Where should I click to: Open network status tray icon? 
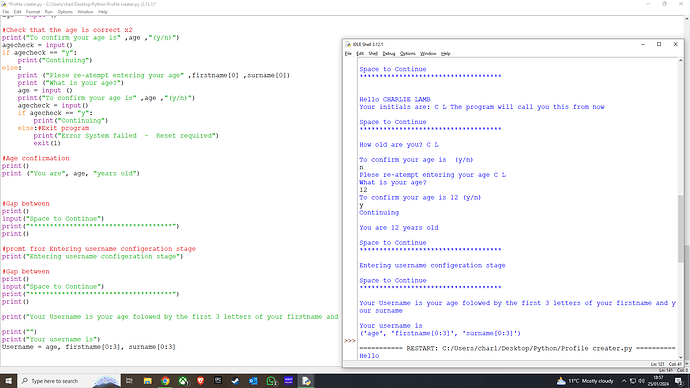pyautogui.click(x=633, y=381)
